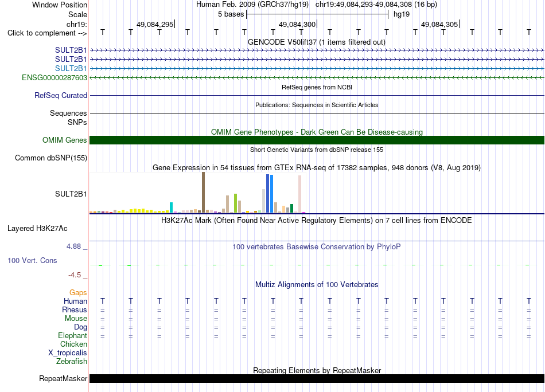Click the Rhesus alignment row label
This screenshot has width=545, height=392.
coord(75,309)
